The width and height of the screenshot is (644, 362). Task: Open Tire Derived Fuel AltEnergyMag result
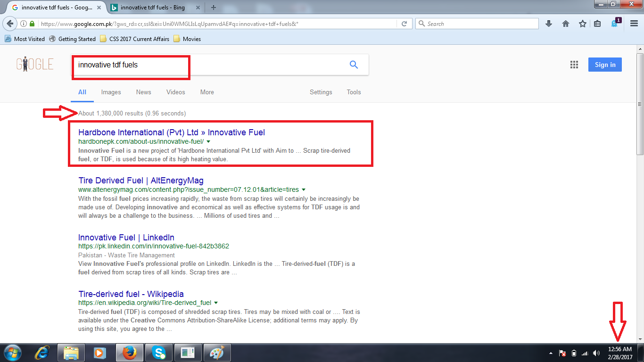pos(141,181)
